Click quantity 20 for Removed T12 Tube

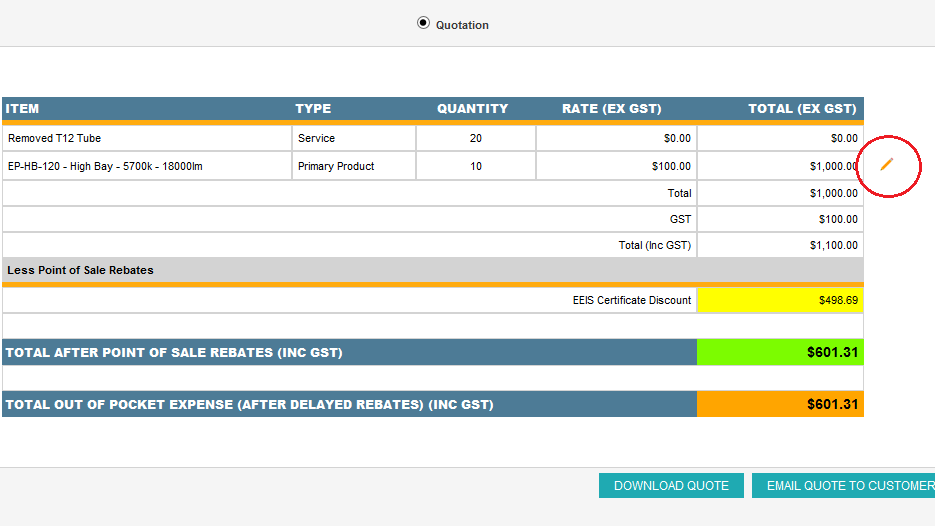click(476, 138)
